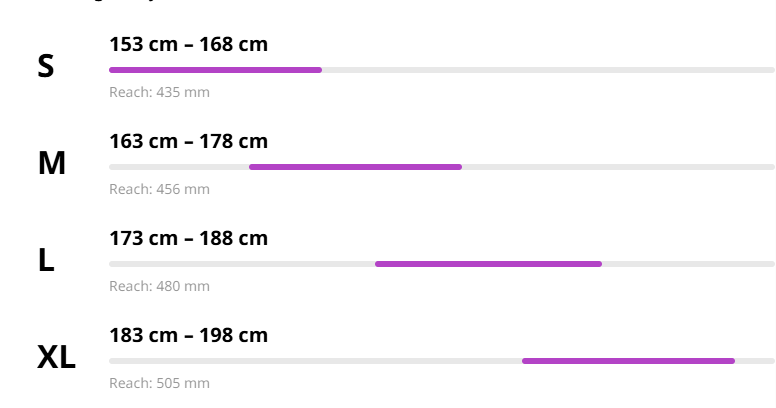
Task: Click the size S label
Action: click(45, 67)
